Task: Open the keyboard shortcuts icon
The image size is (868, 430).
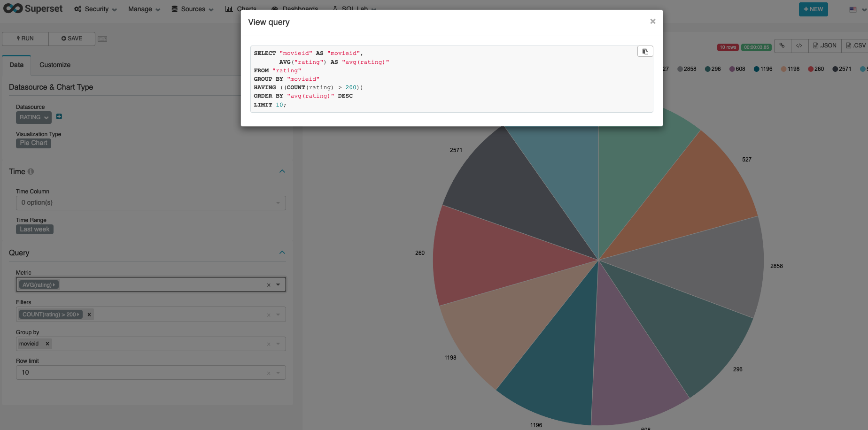Action: point(102,39)
